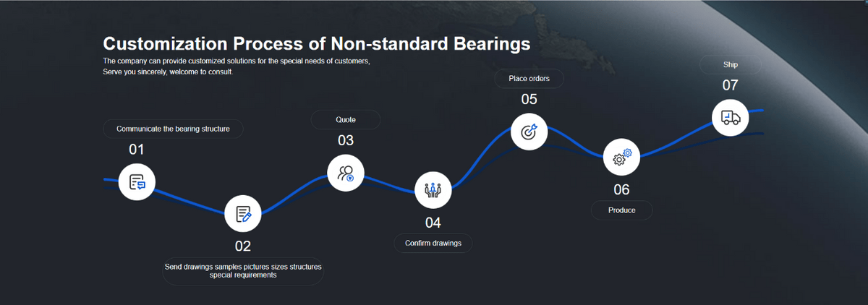Screen dimensions: 868x305
Task: Select the pencil-and-paper icon for step 02
Action: click(243, 214)
